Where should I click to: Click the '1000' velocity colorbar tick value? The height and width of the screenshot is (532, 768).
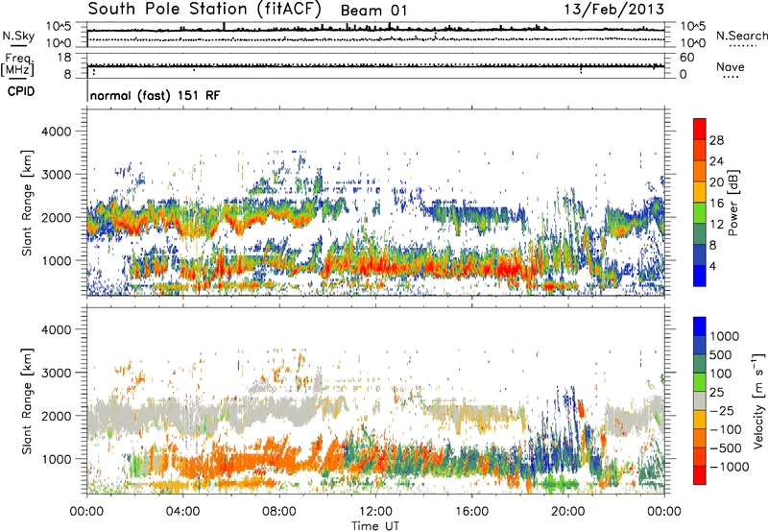coord(725,336)
